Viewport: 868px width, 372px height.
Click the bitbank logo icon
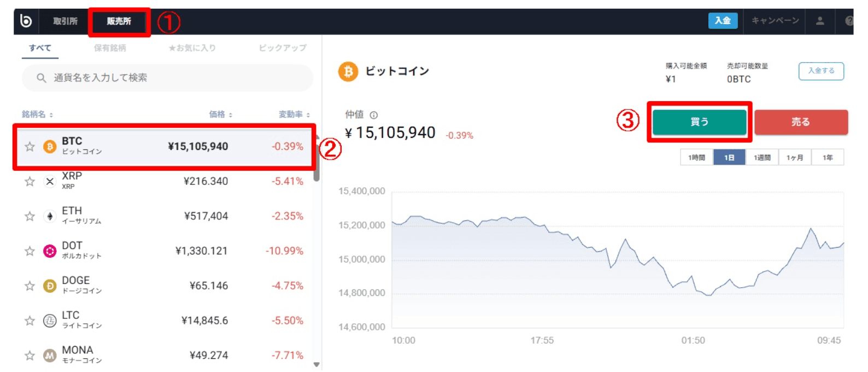pos(26,21)
